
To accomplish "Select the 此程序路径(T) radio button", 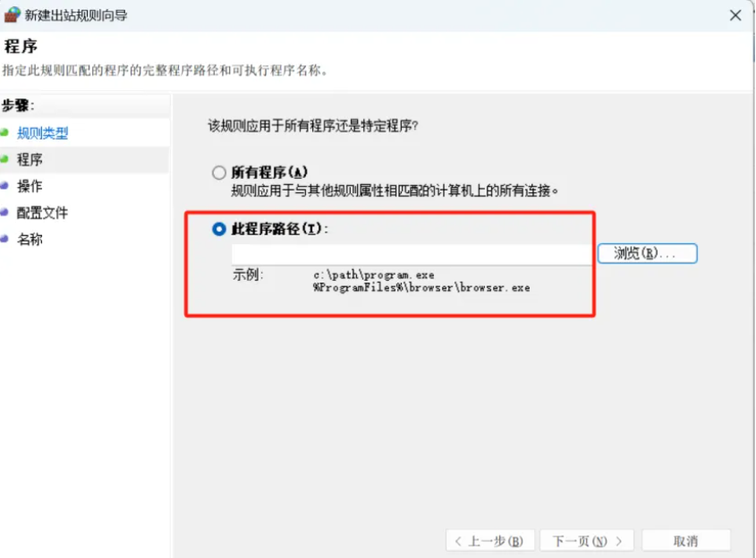I will coord(219,229).
